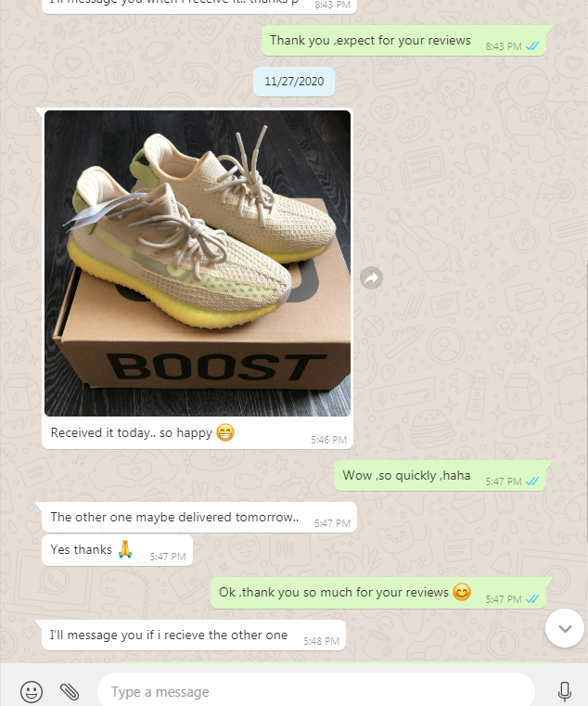Viewport: 588px width, 706px height.
Task: Select the 'Wow ,so quickly ,haha' message
Action: (x=440, y=476)
